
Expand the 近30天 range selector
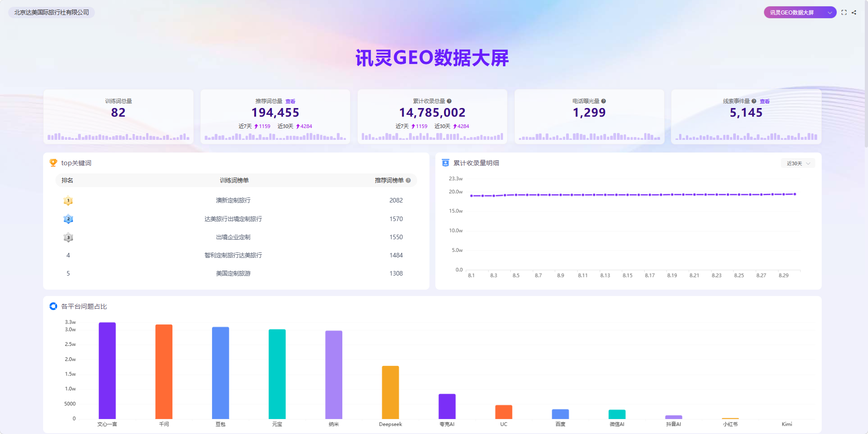pyautogui.click(x=798, y=163)
